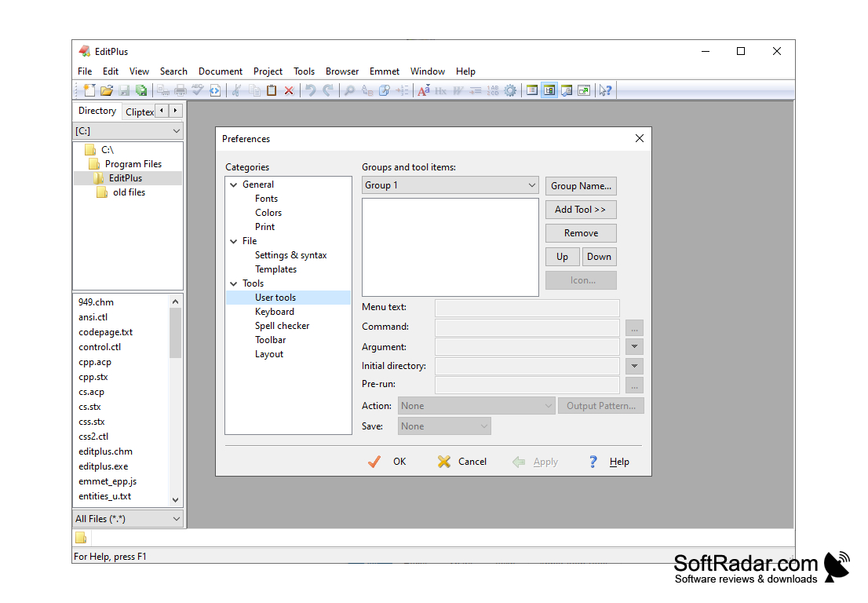Click the Save All toolbar icon
This screenshot has height=603, width=868.
(141, 90)
